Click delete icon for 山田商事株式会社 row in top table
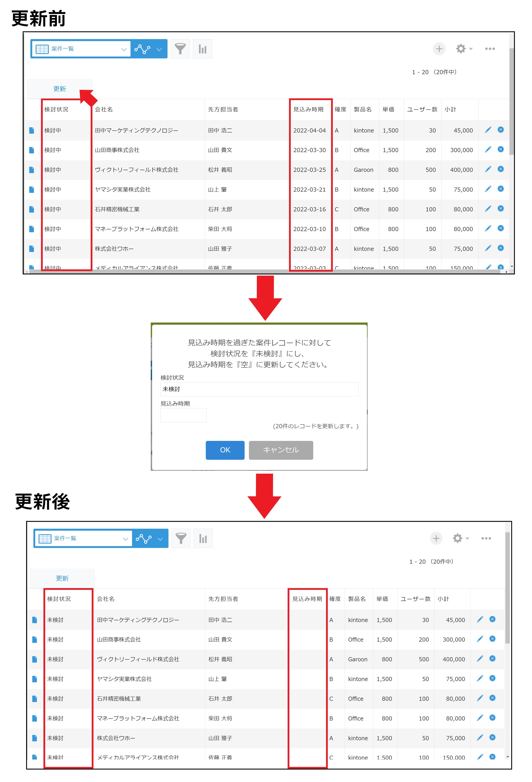This screenshot has height=782, width=532. point(500,149)
